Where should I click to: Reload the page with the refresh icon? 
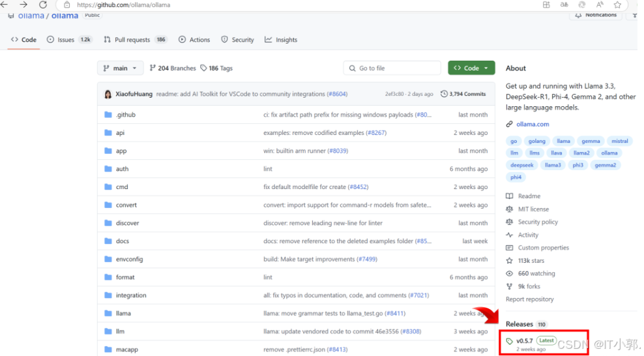(43, 5)
